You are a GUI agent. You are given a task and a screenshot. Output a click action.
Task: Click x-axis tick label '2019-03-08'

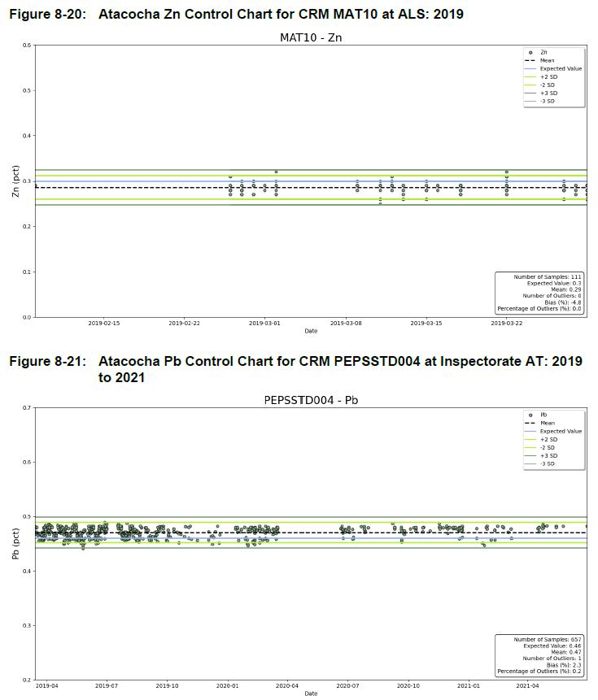tap(346, 323)
